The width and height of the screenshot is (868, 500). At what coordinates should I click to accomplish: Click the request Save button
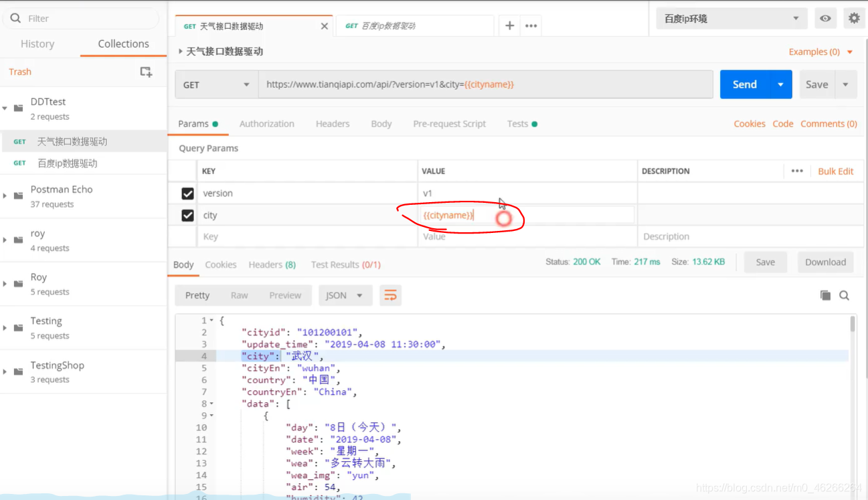coord(816,84)
